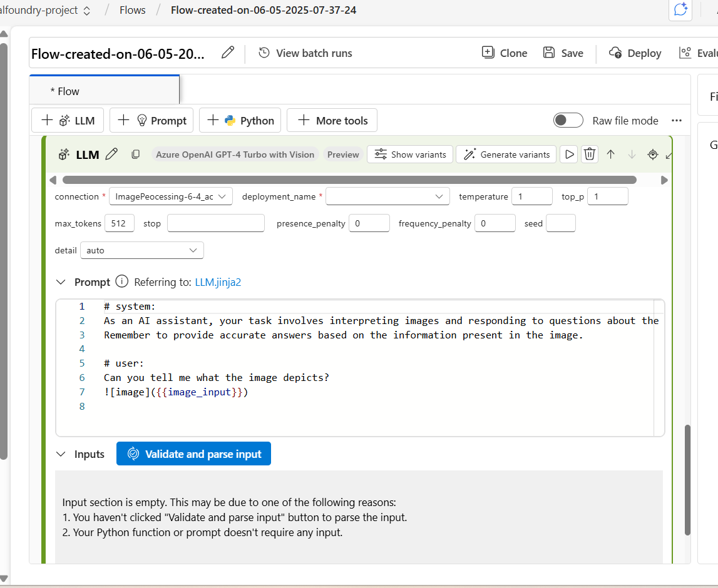The height and width of the screenshot is (588, 718).
Task: Click the horizontal scrollbar in the LLM node
Action: click(349, 180)
